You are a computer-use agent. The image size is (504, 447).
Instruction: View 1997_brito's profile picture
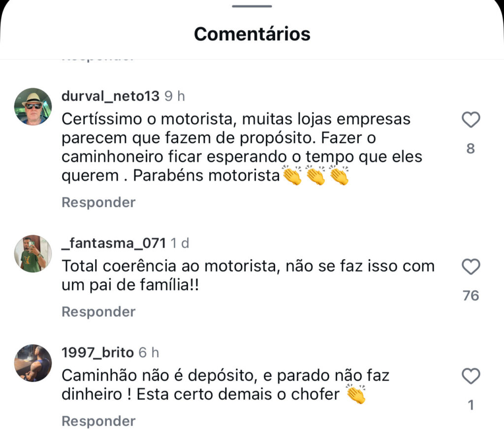tap(33, 363)
